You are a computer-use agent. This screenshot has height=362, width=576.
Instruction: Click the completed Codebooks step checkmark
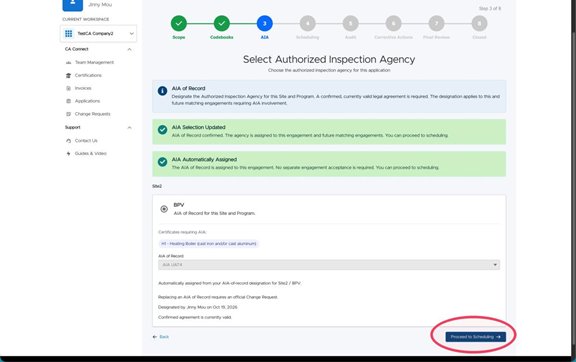coord(222,24)
